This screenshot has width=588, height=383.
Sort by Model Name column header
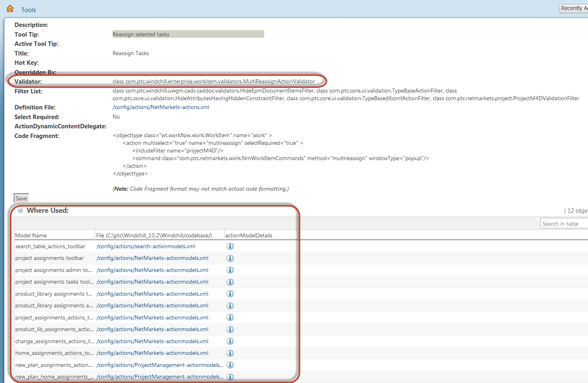[x=54, y=235]
